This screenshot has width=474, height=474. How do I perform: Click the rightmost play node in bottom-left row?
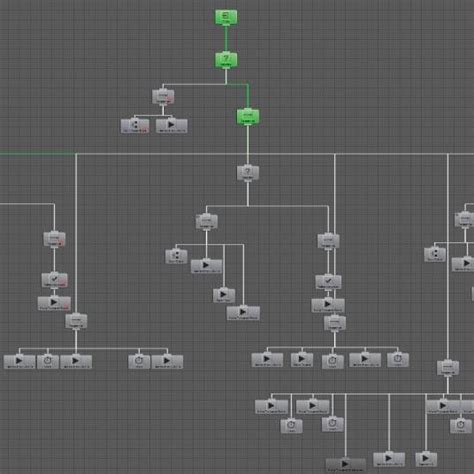coord(167,362)
